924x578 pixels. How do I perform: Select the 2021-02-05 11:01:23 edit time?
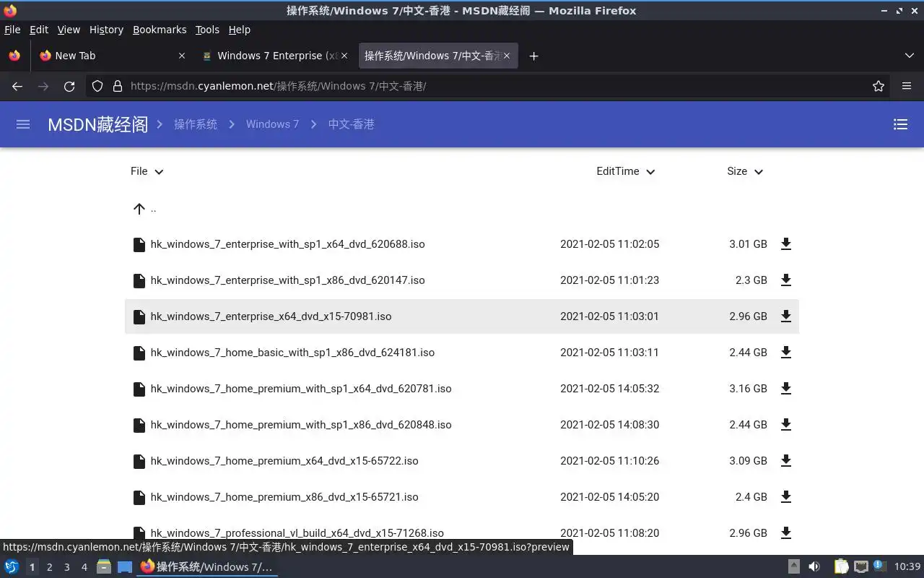tap(609, 280)
